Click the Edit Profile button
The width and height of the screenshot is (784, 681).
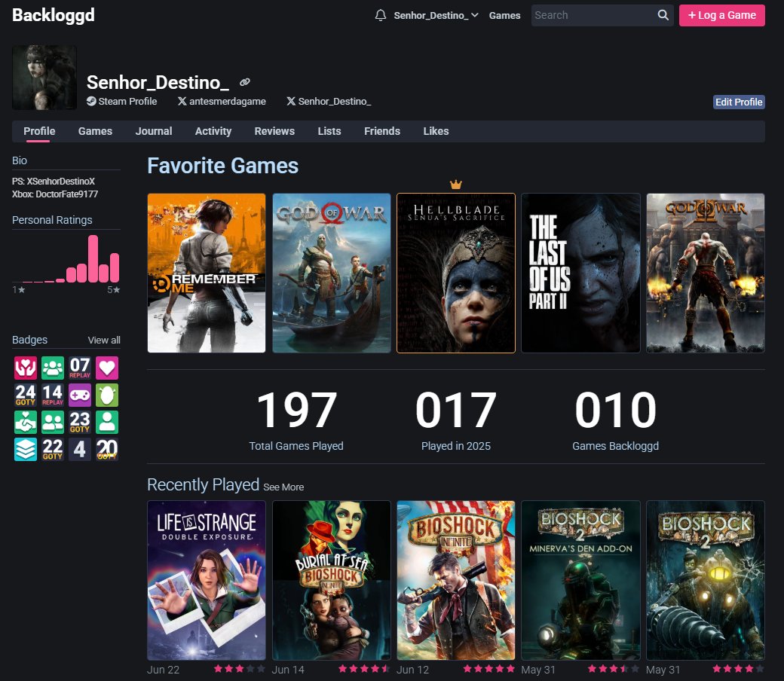(739, 102)
